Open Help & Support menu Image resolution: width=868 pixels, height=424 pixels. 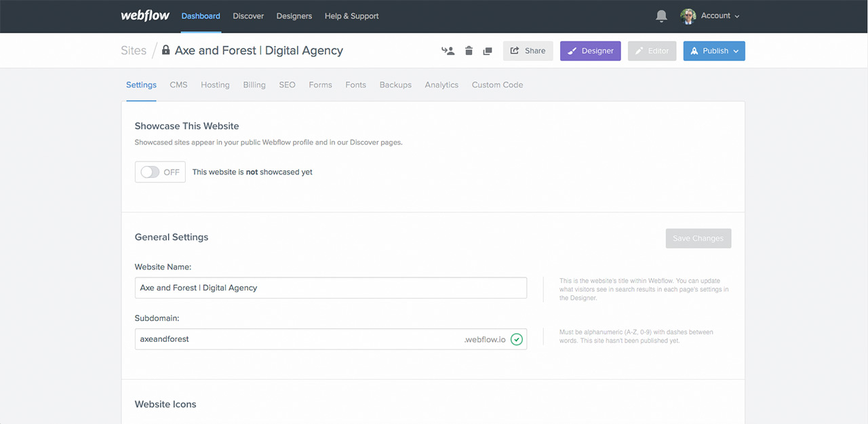(x=352, y=16)
